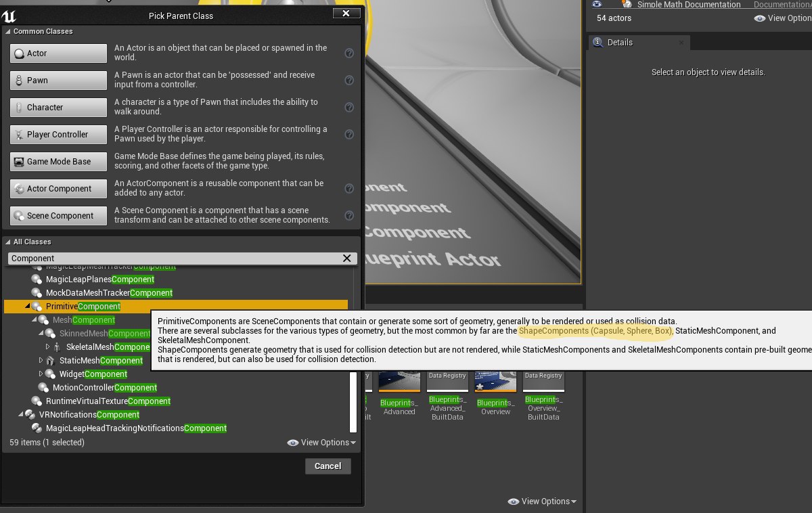Screen dimensions: 812x513
Task: Close the Details tab
Action: [681, 42]
